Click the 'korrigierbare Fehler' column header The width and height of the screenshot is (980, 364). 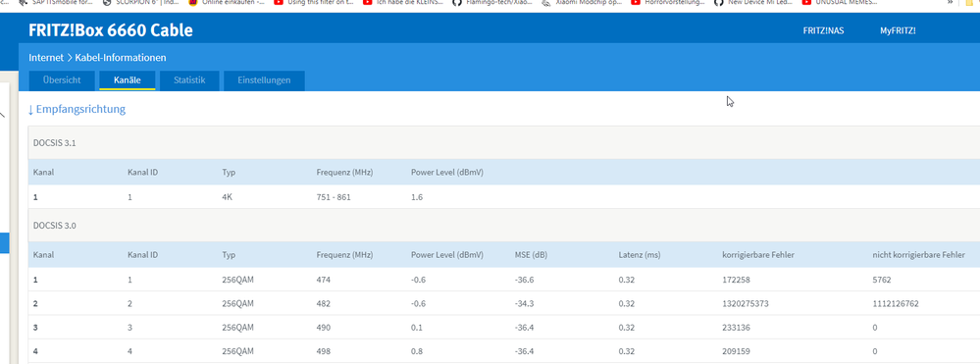758,254
